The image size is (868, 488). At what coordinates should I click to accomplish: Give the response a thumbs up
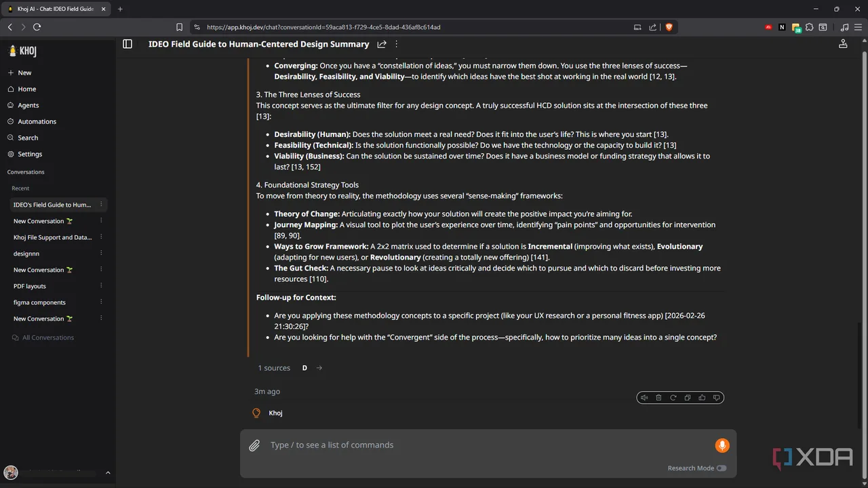702,398
